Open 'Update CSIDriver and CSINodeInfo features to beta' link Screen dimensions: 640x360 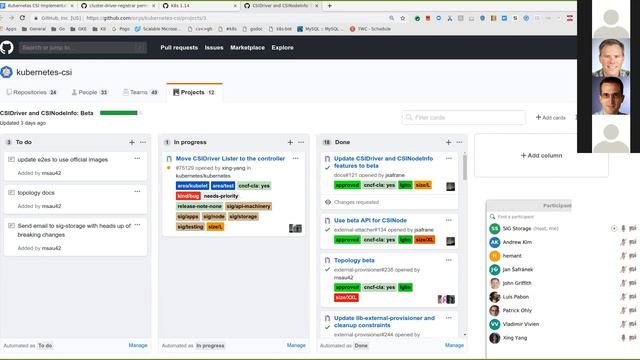(383, 162)
